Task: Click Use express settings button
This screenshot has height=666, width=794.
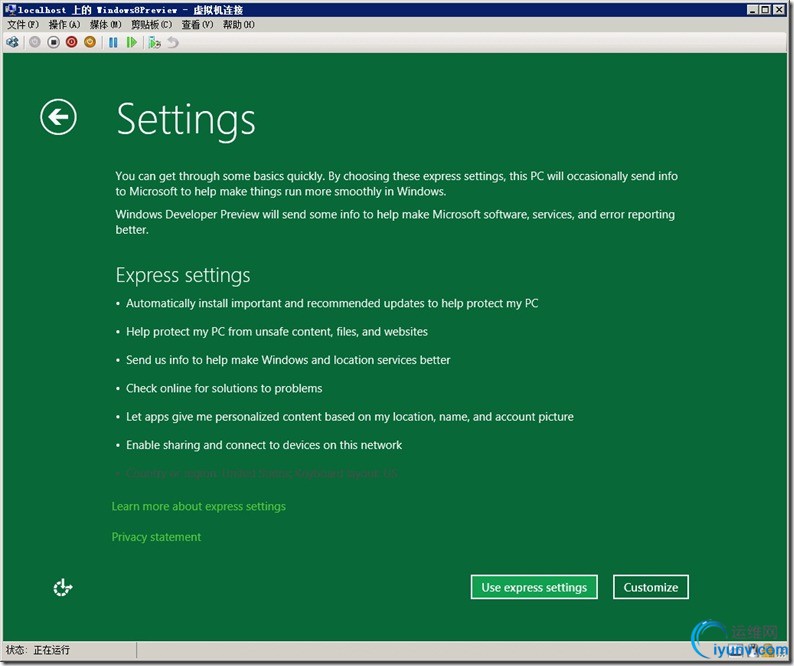Action: (534, 587)
